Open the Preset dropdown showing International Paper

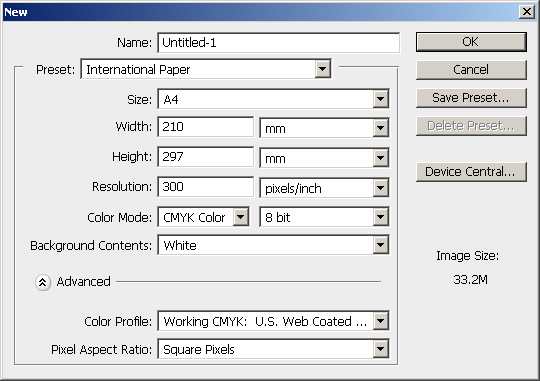(206, 69)
